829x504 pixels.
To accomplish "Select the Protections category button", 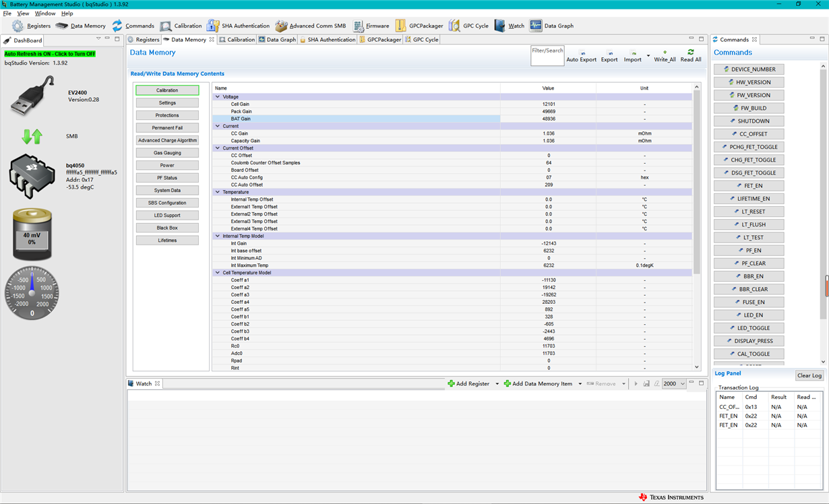I will pyautogui.click(x=167, y=115).
